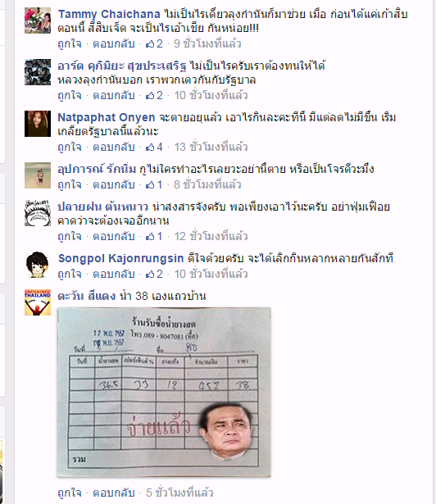The image size is (436, 504).
Task: Open Natpaphat Onyen name link
Action: coord(107,118)
